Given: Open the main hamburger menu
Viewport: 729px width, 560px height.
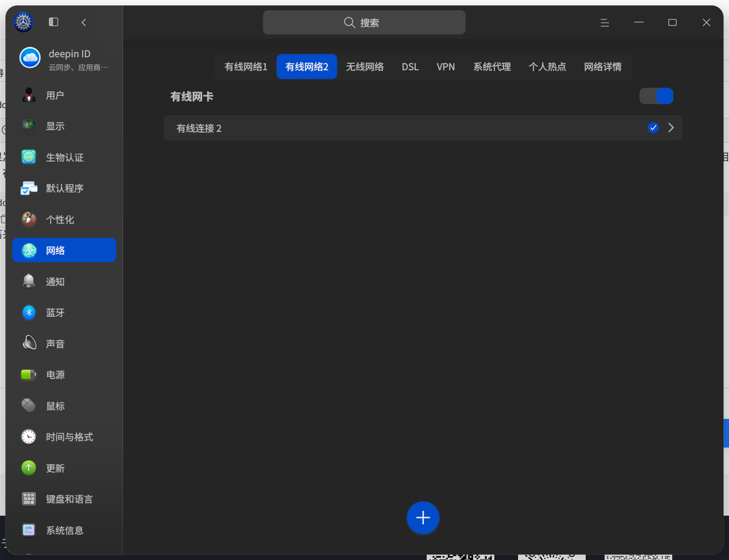Looking at the screenshot, I should [605, 23].
